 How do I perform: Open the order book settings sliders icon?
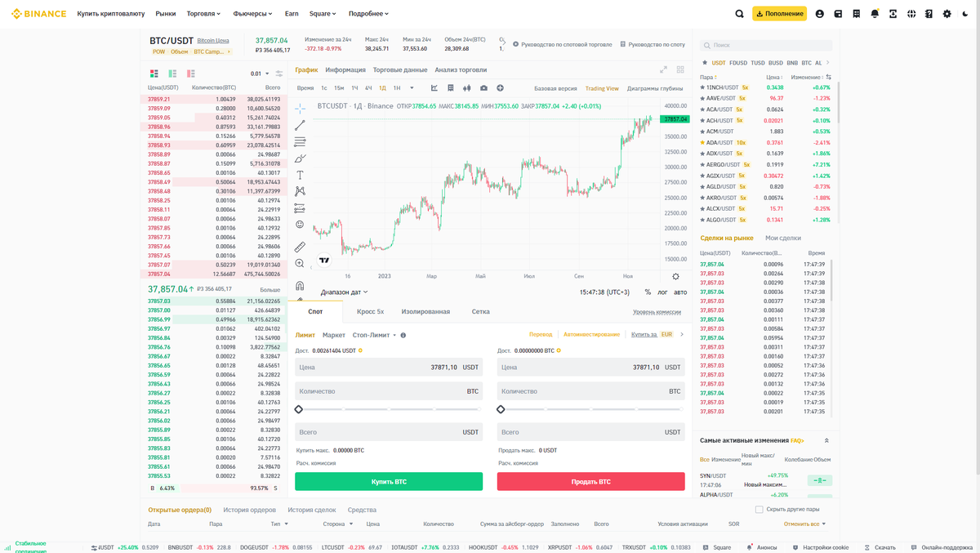(279, 74)
